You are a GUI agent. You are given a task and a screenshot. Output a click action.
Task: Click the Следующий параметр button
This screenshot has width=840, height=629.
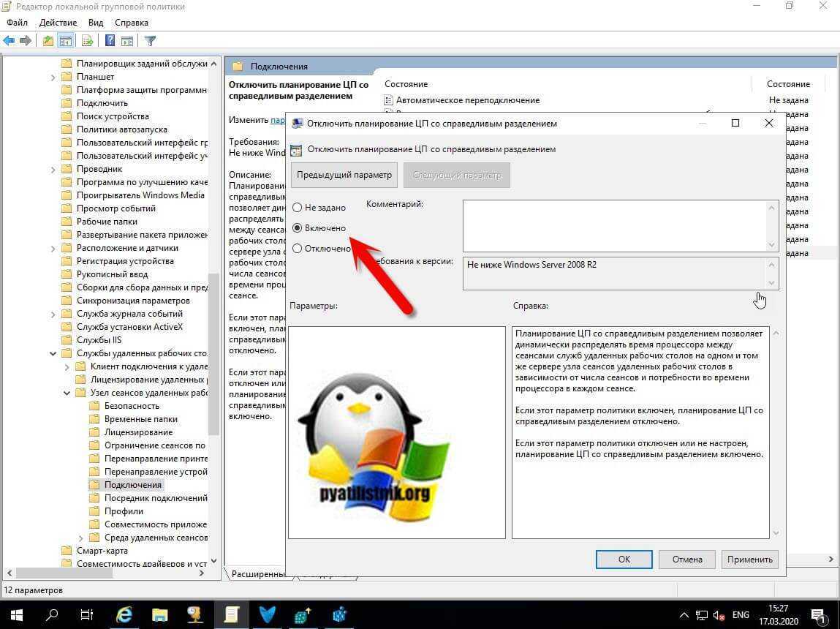(x=457, y=176)
